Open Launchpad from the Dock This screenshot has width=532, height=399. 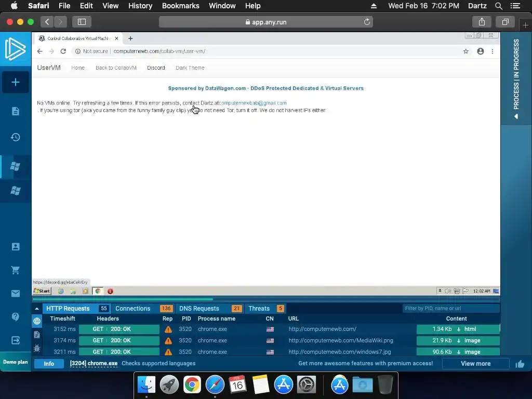(169, 385)
